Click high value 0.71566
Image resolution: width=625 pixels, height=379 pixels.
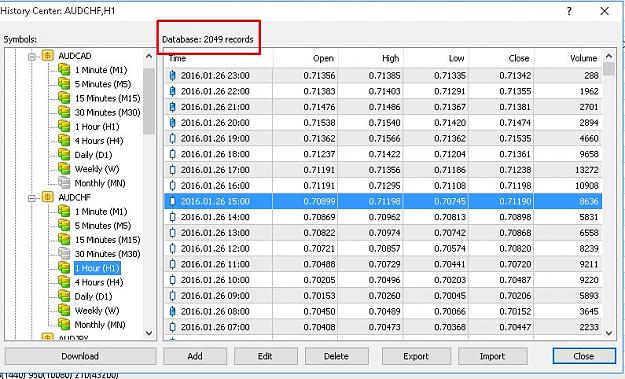click(384, 138)
